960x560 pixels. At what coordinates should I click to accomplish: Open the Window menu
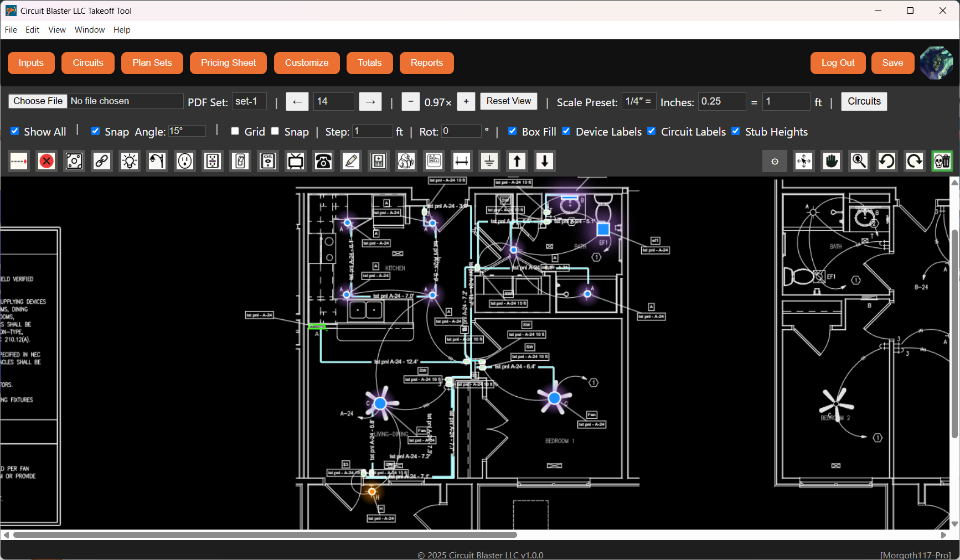pos(90,30)
